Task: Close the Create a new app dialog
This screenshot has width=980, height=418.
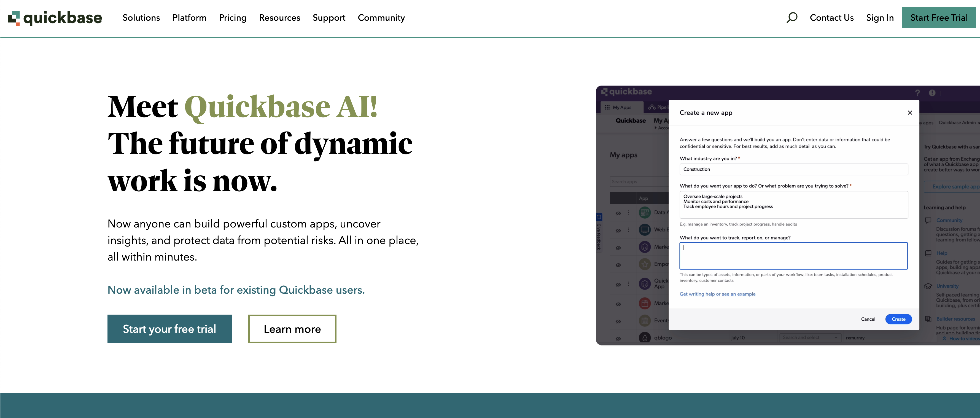Action: [910, 113]
